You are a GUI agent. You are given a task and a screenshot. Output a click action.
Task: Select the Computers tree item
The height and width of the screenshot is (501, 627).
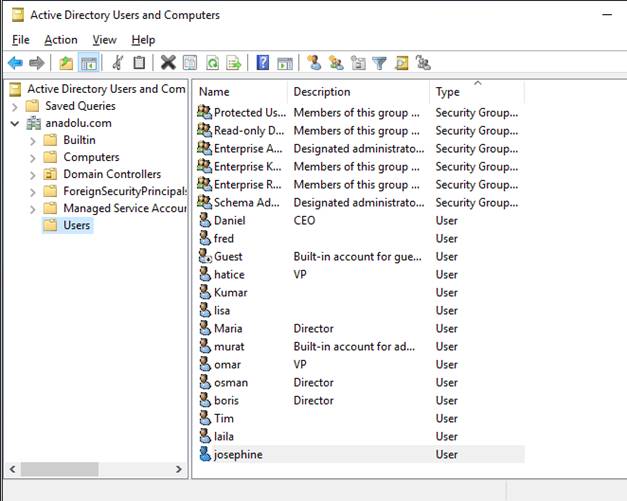point(91,157)
